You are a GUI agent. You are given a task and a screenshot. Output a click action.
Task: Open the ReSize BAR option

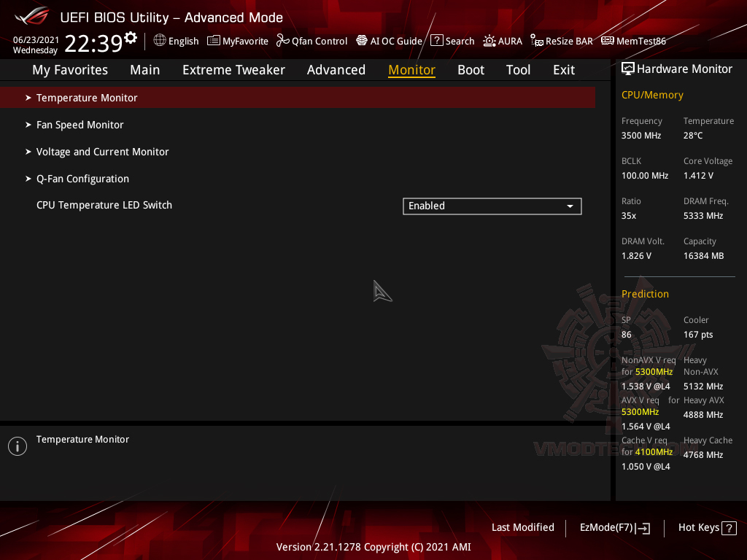(x=561, y=41)
